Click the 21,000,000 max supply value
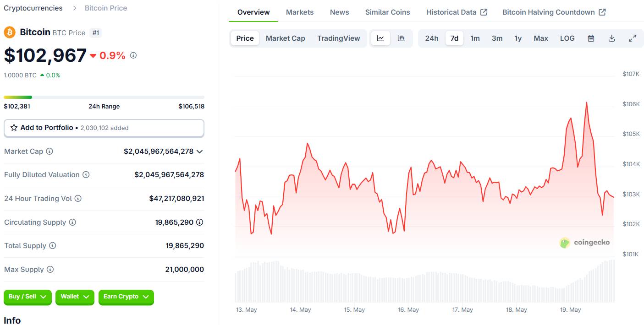 [185, 270]
